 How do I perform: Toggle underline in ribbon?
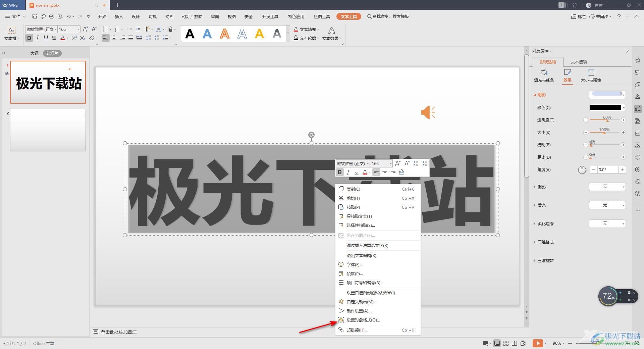coord(46,38)
